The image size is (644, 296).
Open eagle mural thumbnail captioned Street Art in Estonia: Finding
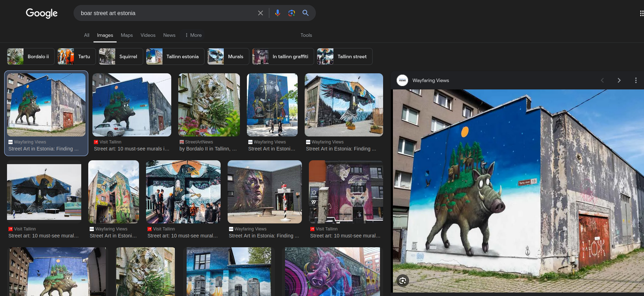(344, 105)
